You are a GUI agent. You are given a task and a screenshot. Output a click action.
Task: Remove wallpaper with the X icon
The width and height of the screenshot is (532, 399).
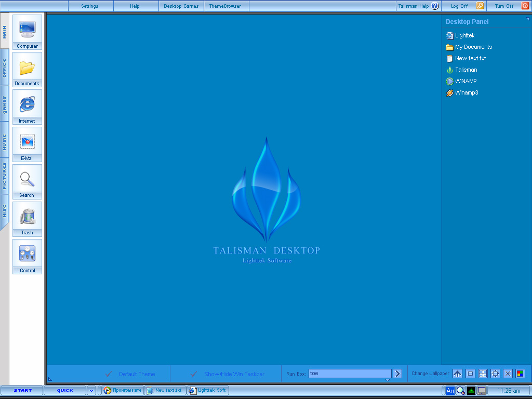(508, 374)
